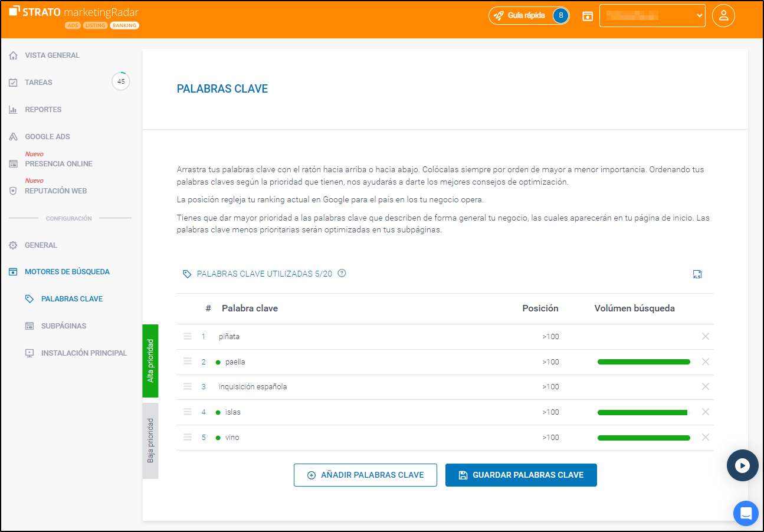Open the account selector dropdown
The width and height of the screenshot is (764, 532).
652,16
